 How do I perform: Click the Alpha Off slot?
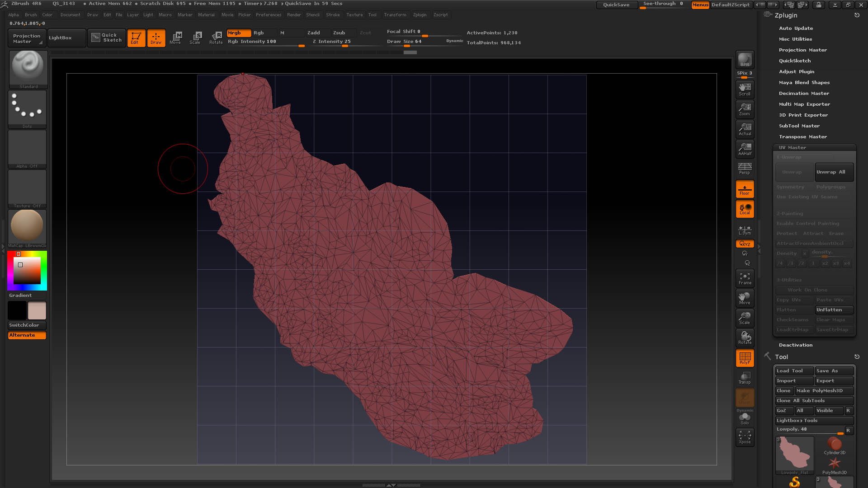click(x=27, y=149)
